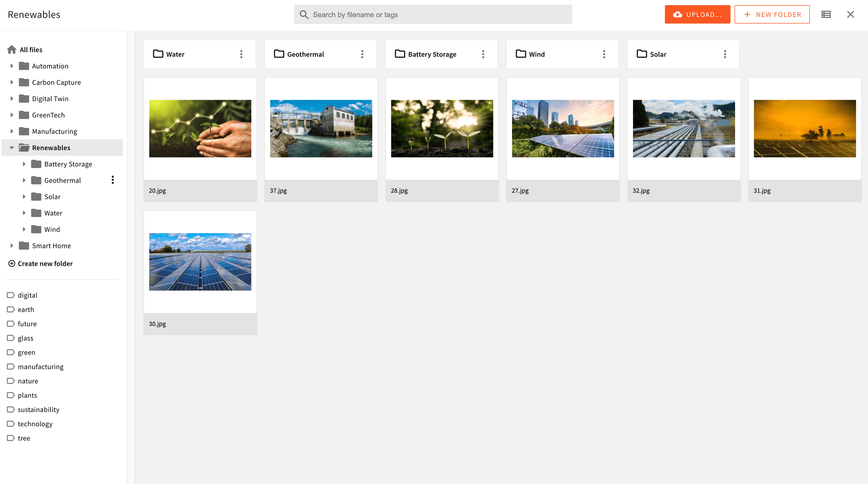Expand the Automation folder arrow
868x484 pixels.
tap(12, 66)
